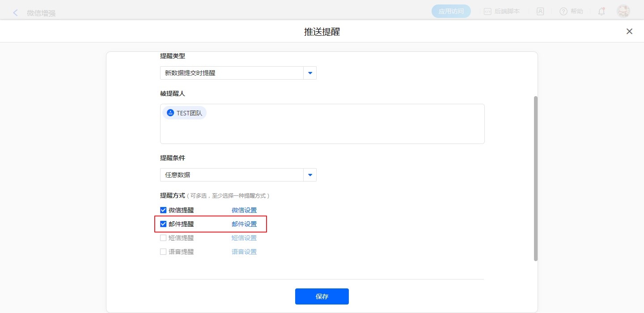Open the 后端脚本 code icon

[x=487, y=12]
